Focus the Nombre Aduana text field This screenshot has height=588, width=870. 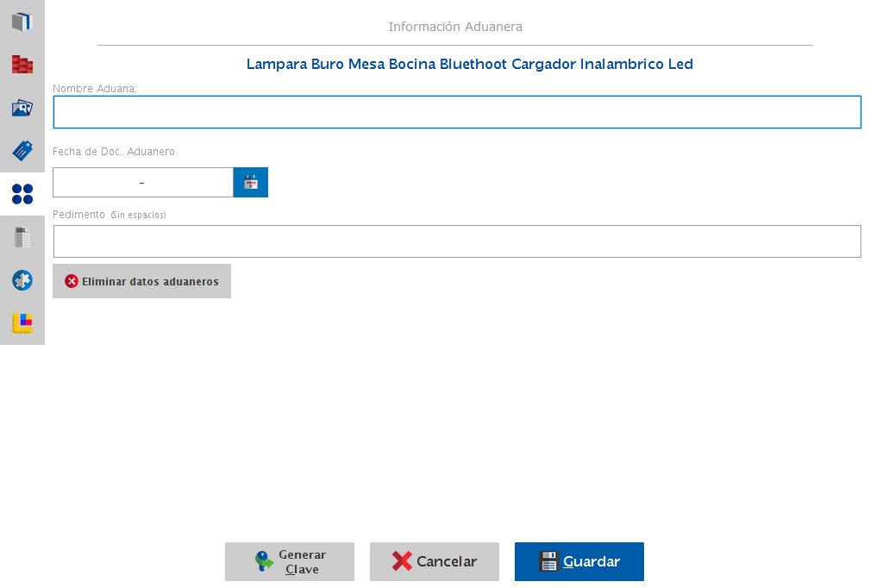point(457,112)
